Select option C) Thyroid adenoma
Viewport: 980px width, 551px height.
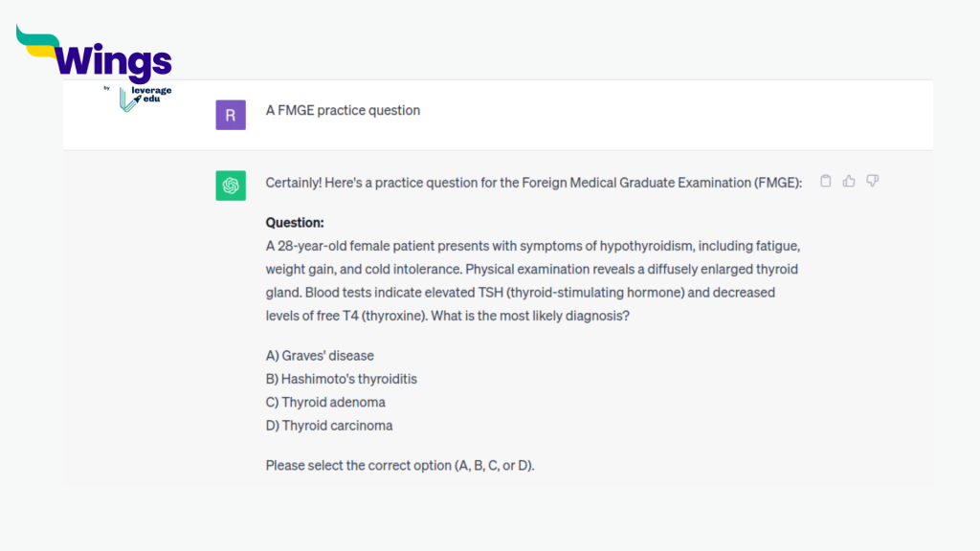coord(325,403)
